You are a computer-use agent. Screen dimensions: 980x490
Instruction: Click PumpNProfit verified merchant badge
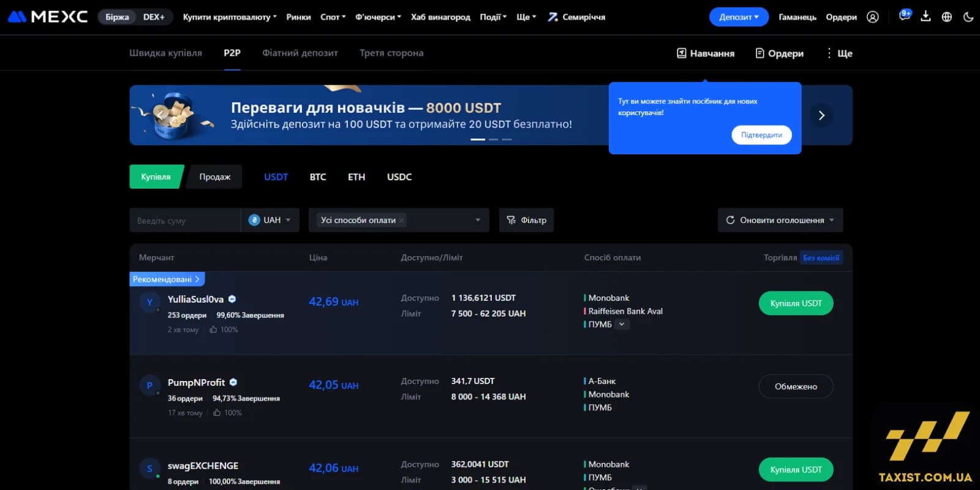[x=233, y=382]
